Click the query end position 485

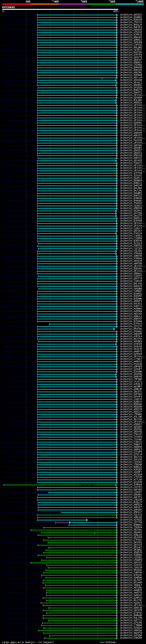coord(115,11)
